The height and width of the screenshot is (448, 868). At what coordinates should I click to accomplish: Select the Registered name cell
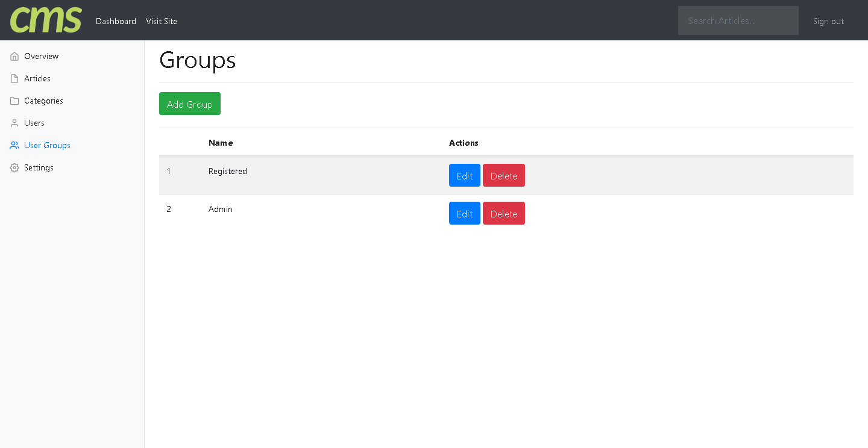(x=228, y=172)
